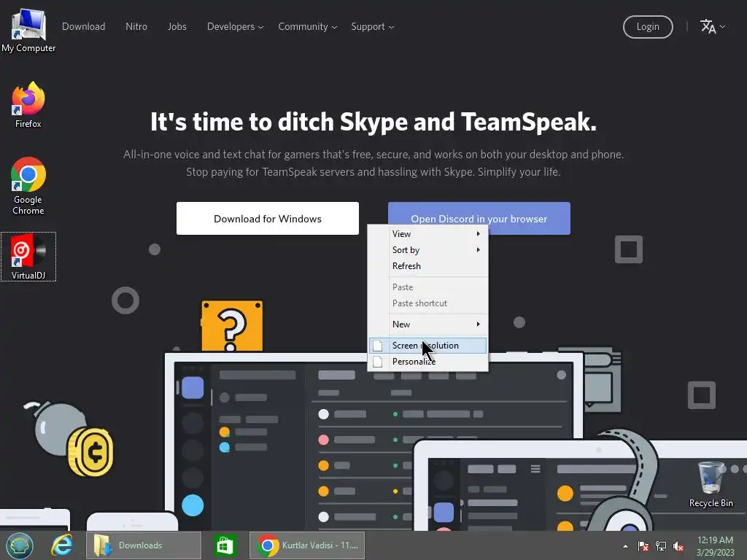Expand the Developers dropdown
This screenshot has height=560, width=747.
[235, 27]
